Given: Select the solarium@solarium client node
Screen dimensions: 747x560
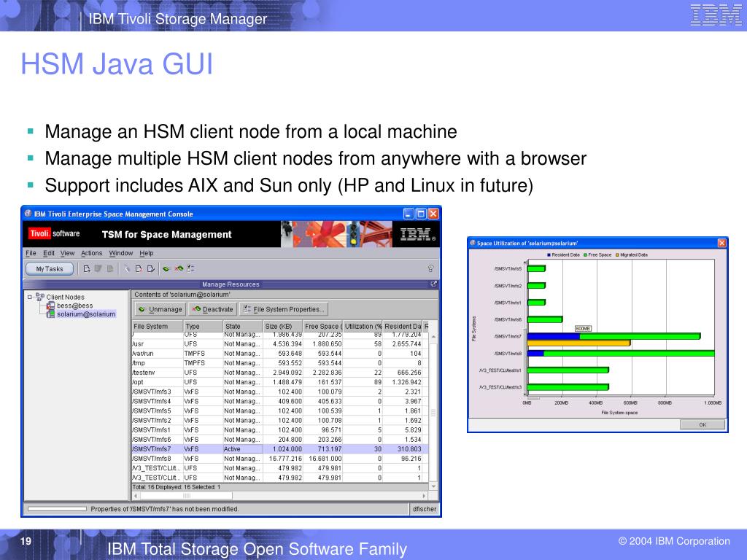Looking at the screenshot, I should [x=86, y=314].
